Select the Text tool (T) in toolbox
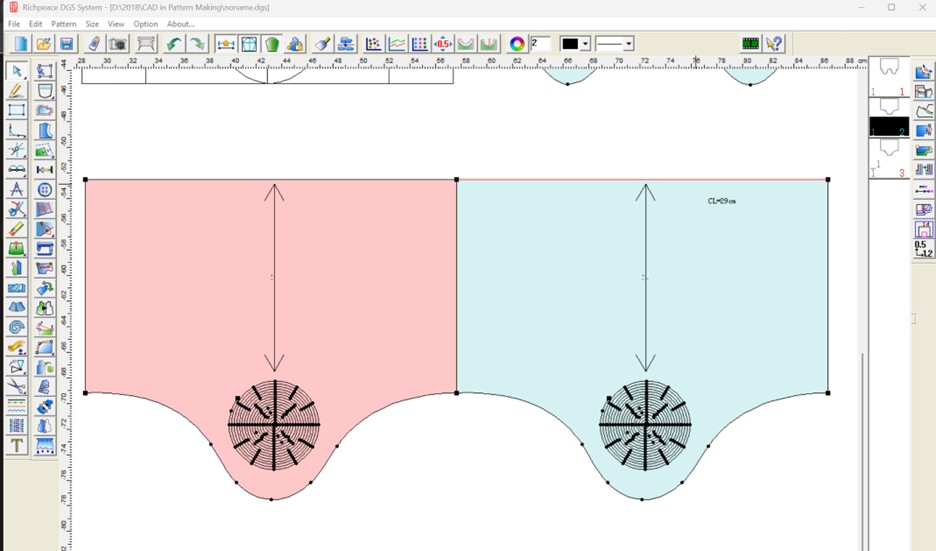 click(17, 446)
